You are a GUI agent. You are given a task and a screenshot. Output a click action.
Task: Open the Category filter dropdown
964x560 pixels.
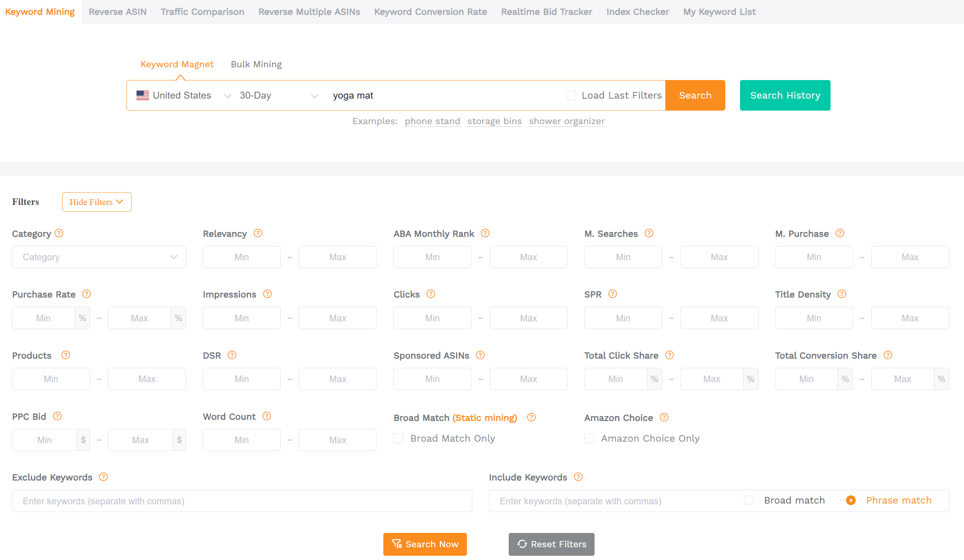click(99, 257)
